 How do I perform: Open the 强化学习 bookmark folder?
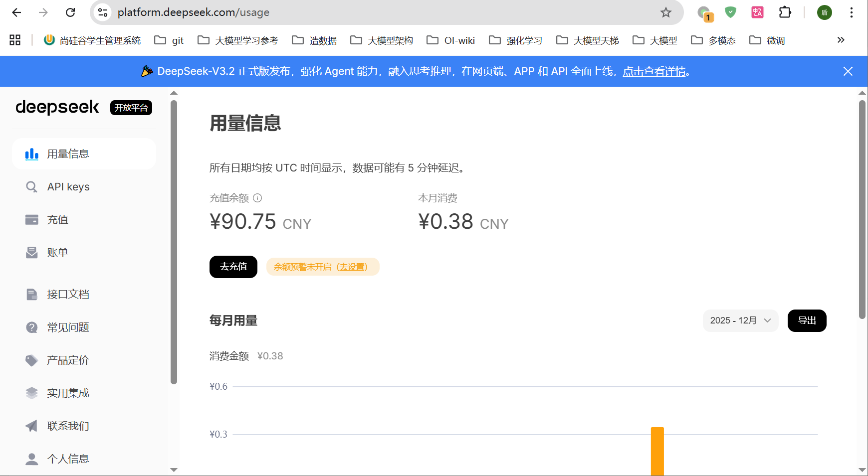pos(515,40)
